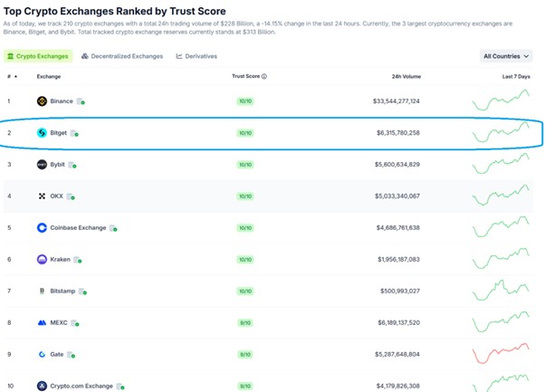Click the reserves badge next to Bitget
The height and width of the screenshot is (392, 545).
(x=74, y=133)
